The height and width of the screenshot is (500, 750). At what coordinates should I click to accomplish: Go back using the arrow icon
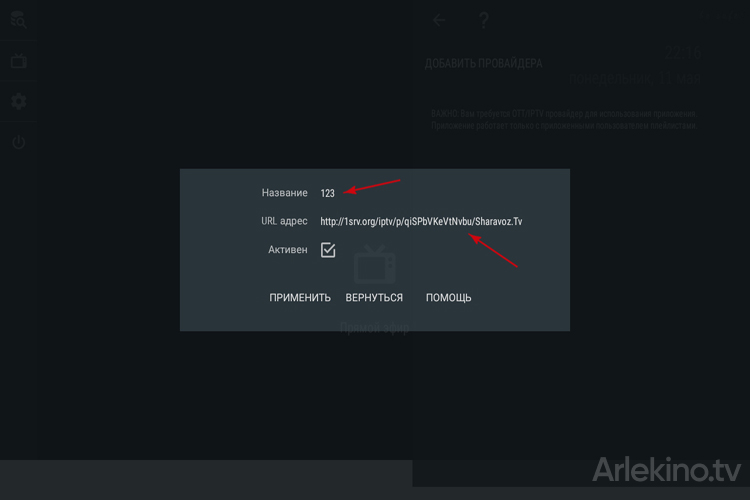[439, 20]
